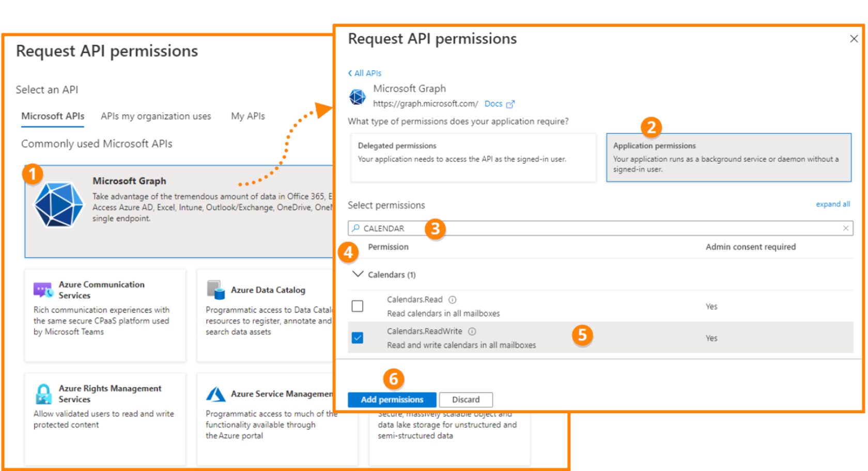Uncheck the Calendars.ReadWrite checkbox

point(358,338)
